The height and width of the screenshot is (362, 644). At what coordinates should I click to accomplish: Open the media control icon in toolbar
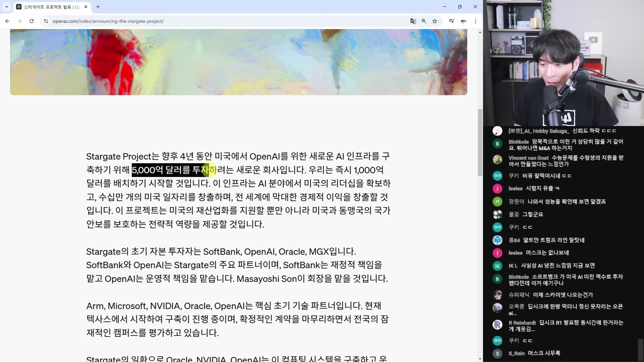tap(451, 21)
